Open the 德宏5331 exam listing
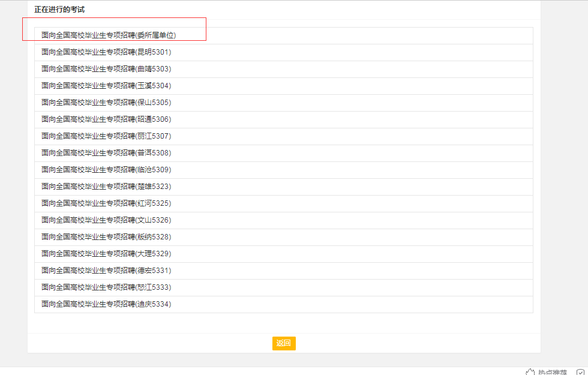Screen dimensions: 588x375 coord(106,271)
